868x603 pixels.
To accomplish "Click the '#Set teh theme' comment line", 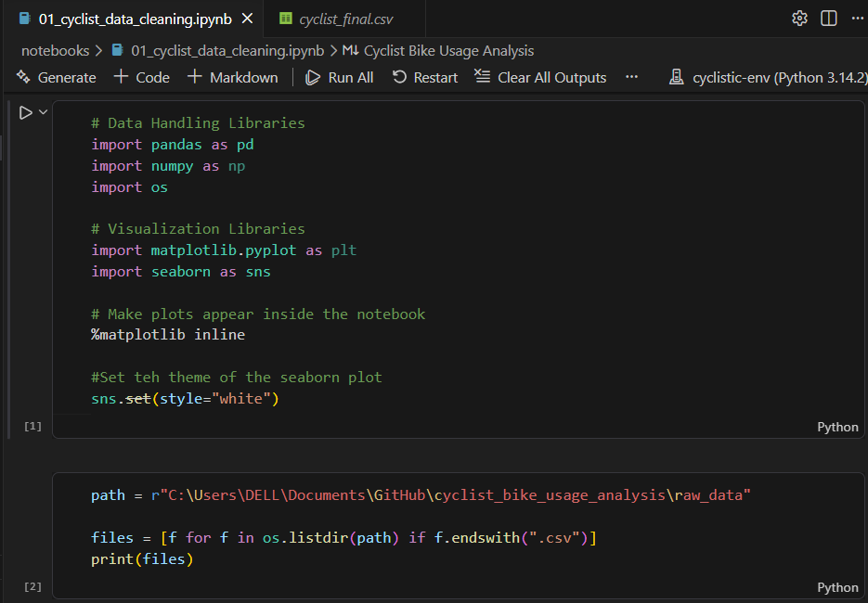I will pos(237,378).
